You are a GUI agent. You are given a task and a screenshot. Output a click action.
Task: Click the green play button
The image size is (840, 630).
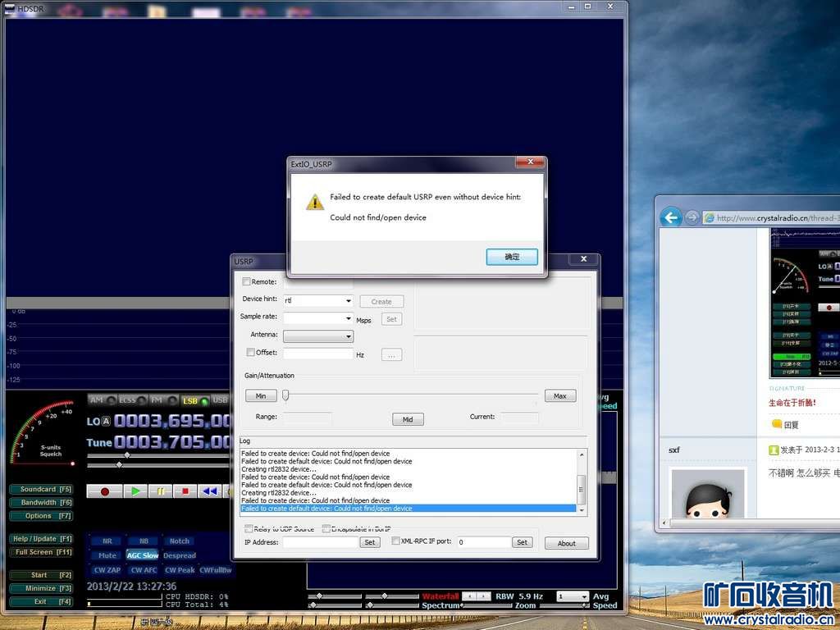click(x=135, y=491)
